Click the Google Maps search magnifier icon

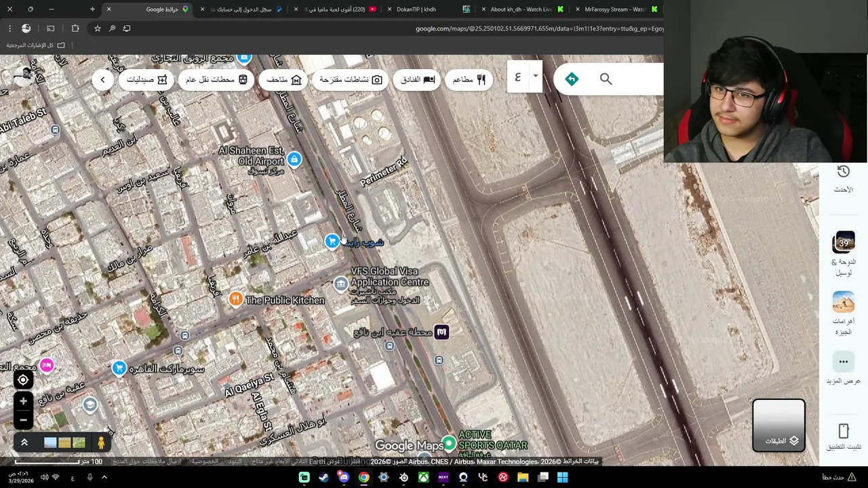click(606, 79)
